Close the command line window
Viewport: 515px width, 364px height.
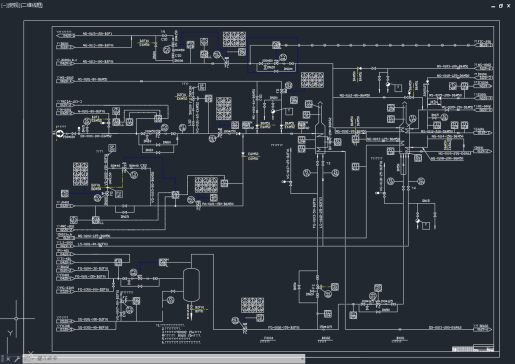(8, 359)
